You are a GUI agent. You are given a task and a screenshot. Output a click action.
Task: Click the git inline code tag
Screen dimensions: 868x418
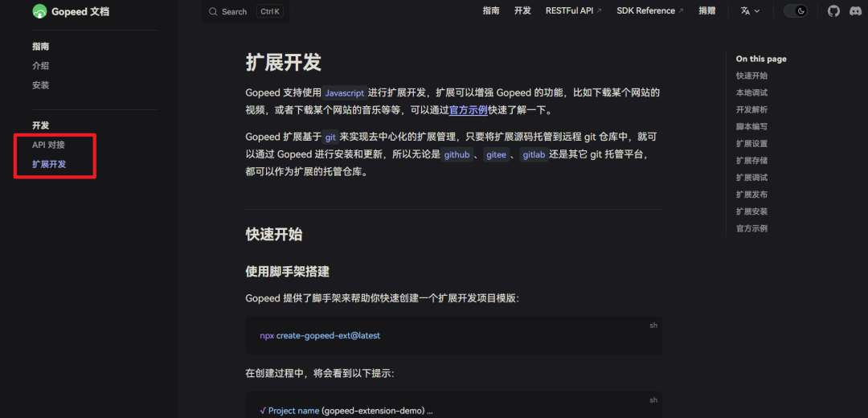(331, 137)
